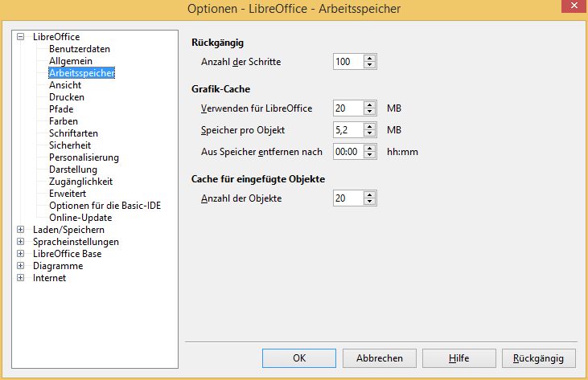Increase Anzahl der Schritte value
Screen dimensions: 588x380
point(370,58)
